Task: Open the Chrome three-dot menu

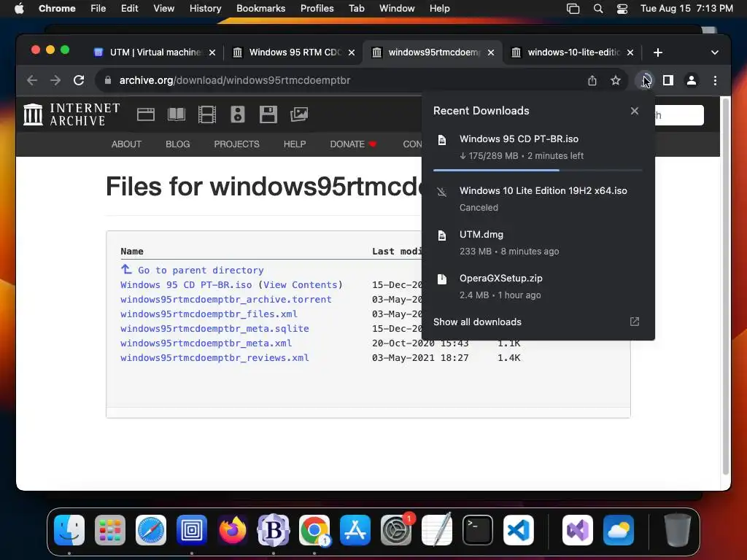Action: coord(715,80)
